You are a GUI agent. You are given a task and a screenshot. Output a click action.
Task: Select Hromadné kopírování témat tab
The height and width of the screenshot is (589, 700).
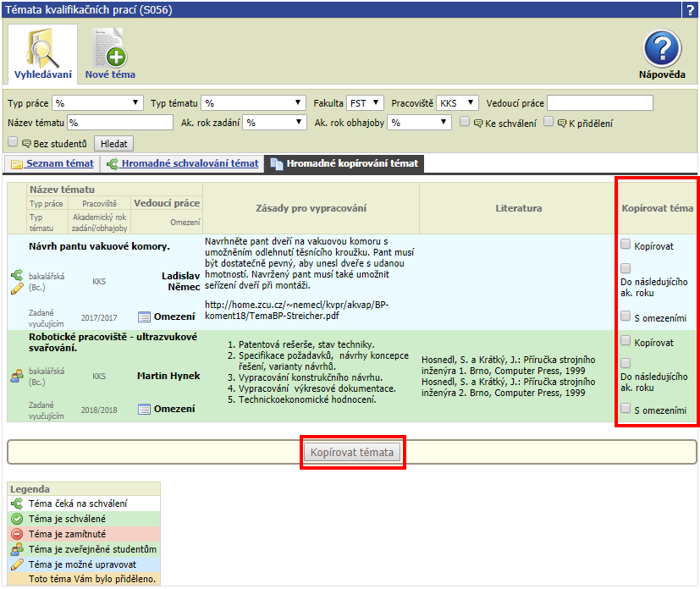point(344,164)
